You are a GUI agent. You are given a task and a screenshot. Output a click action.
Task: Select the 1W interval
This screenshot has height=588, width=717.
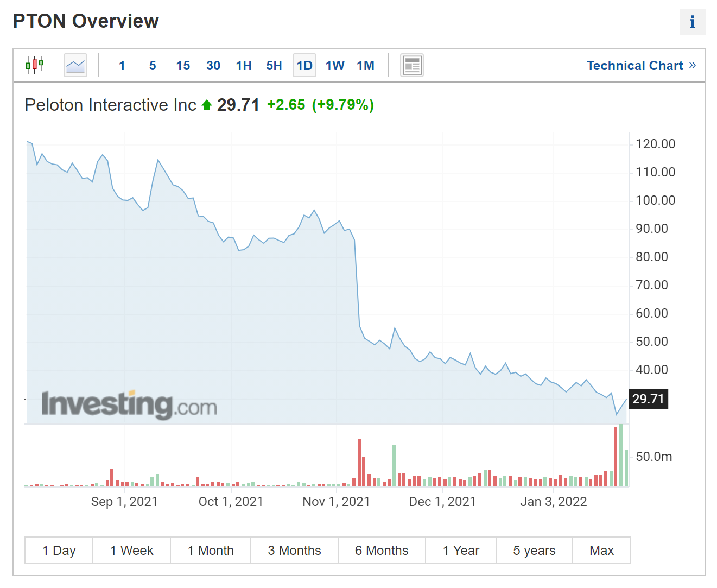[335, 66]
